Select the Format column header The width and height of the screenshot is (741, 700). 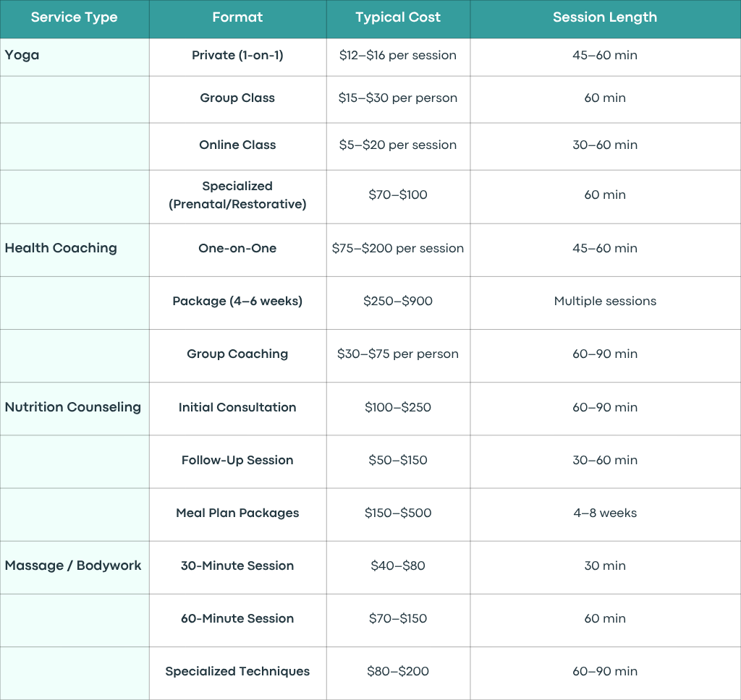pos(237,17)
